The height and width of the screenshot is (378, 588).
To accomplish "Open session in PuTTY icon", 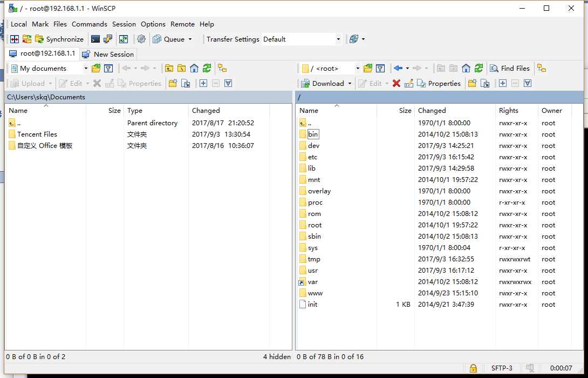I will click(x=108, y=39).
